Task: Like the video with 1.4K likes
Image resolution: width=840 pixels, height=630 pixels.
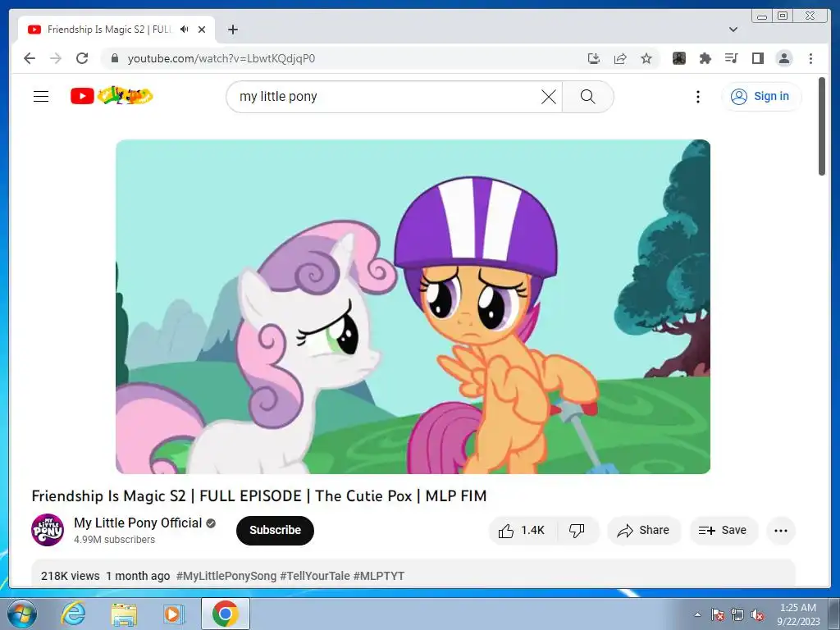Action: (x=523, y=531)
